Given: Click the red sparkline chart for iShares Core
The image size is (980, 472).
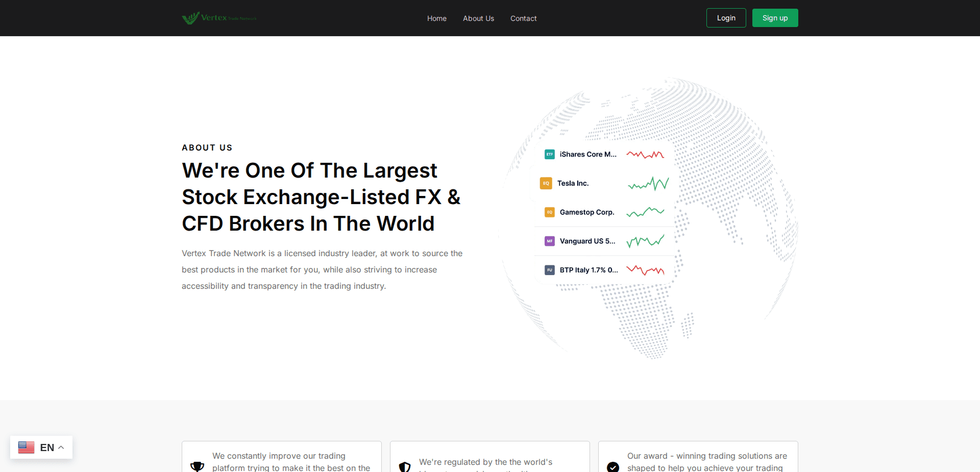Looking at the screenshot, I should click(645, 154).
